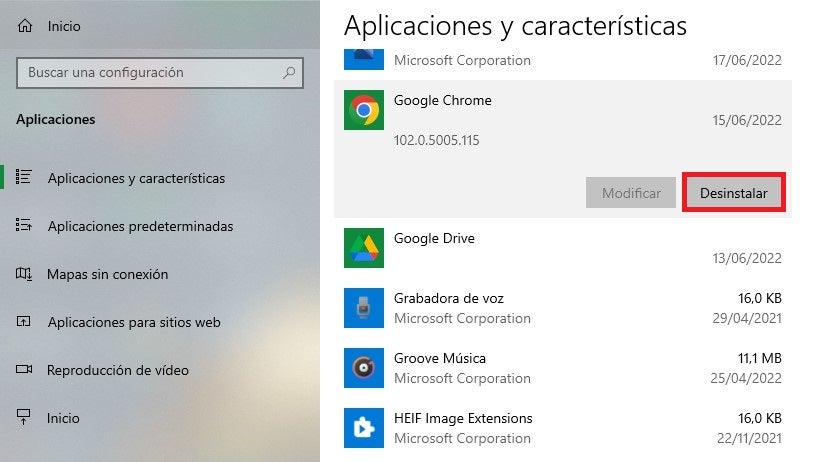Click the Google Chrome app icon
This screenshot has width=816, height=462.
pos(363,110)
